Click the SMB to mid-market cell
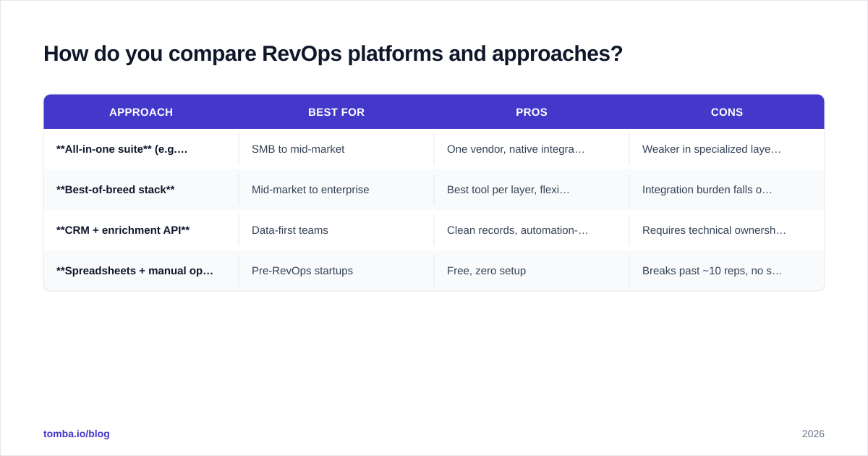The image size is (868, 456). click(x=336, y=149)
